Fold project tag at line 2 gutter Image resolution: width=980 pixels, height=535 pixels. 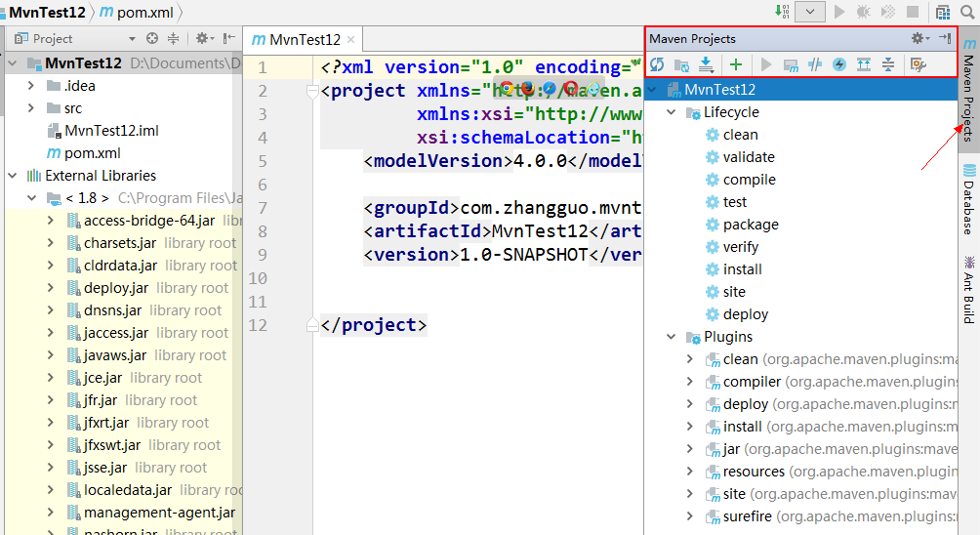pos(312,92)
